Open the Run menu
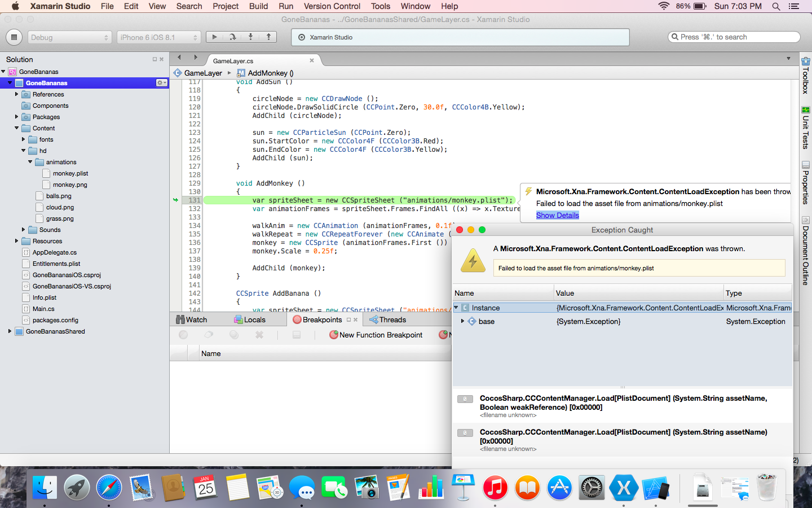This screenshot has width=812, height=508. point(286,6)
